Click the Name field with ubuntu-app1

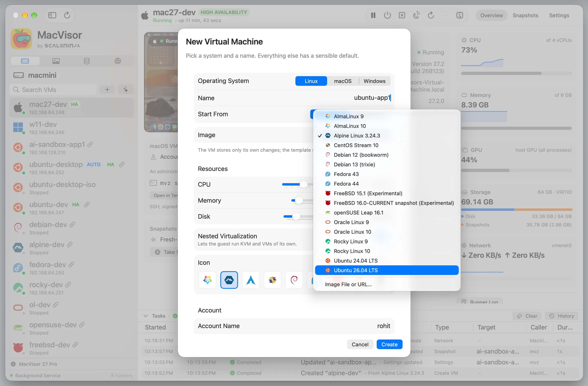pyautogui.click(x=294, y=98)
